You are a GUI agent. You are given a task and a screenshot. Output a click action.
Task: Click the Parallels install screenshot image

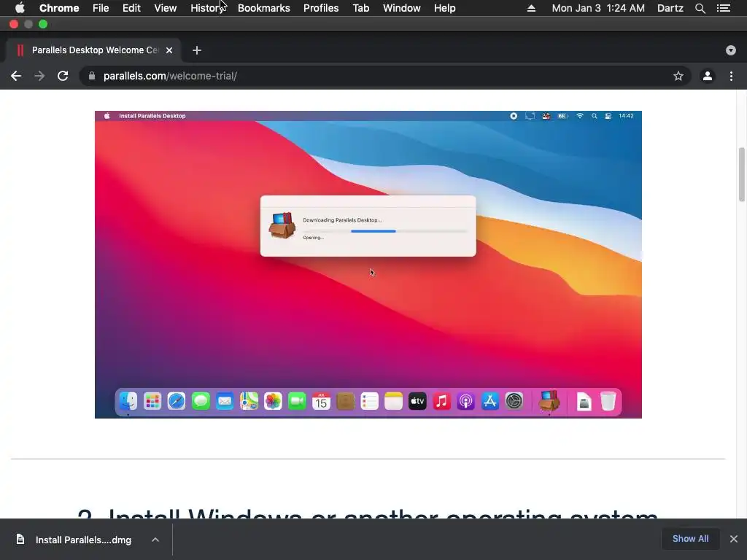(368, 264)
